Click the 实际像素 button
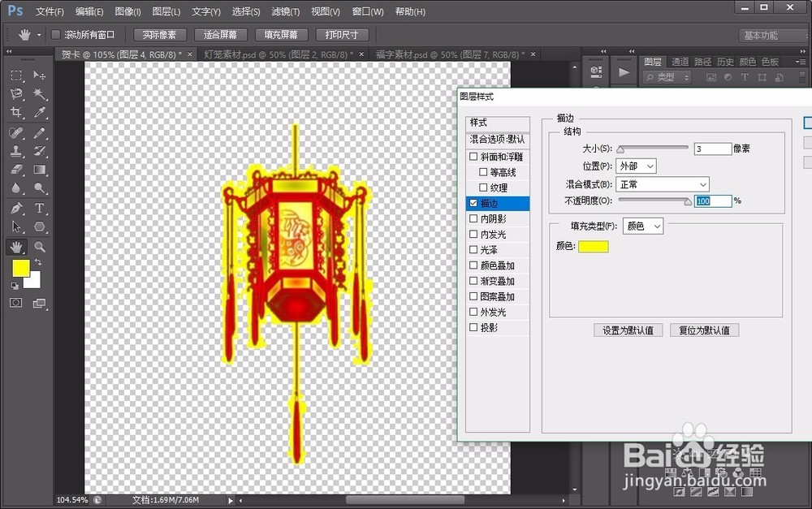Image resolution: width=812 pixels, height=509 pixels. pos(159,35)
